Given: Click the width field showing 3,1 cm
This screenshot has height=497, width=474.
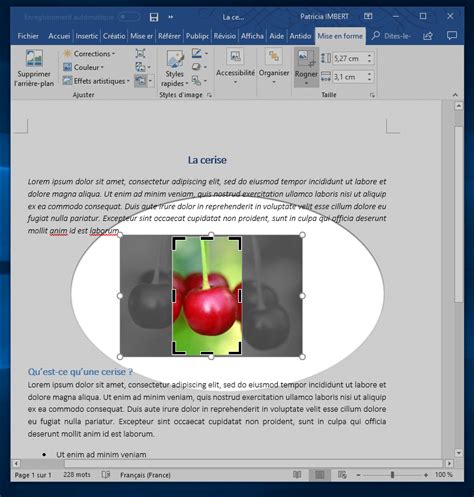Looking at the screenshot, I should click(349, 77).
